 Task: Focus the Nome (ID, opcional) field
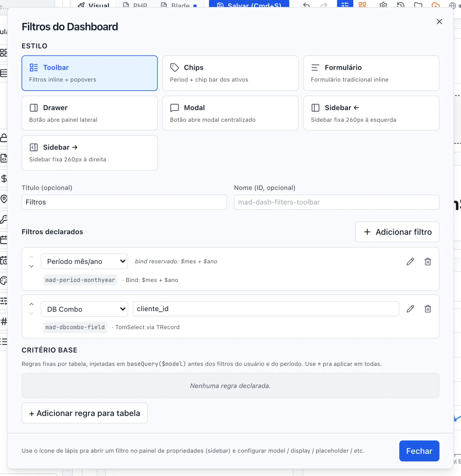[x=337, y=202]
